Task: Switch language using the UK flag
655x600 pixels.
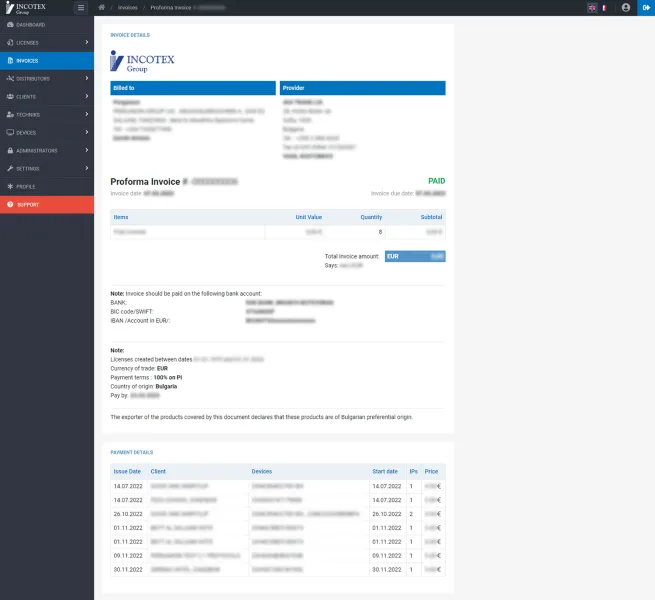Action: 592,8
